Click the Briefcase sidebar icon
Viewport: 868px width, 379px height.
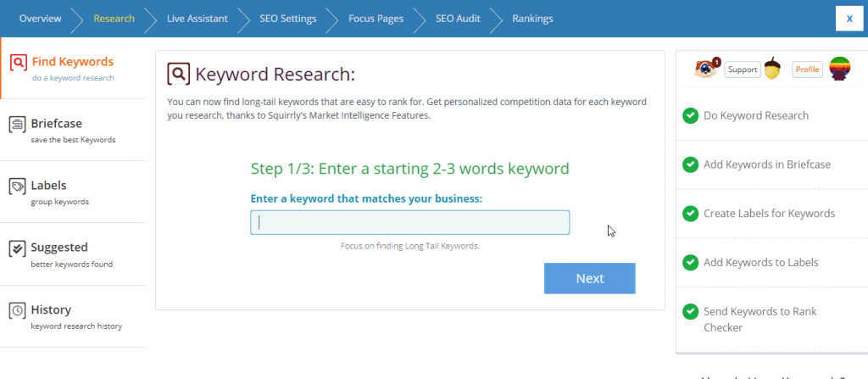click(17, 125)
